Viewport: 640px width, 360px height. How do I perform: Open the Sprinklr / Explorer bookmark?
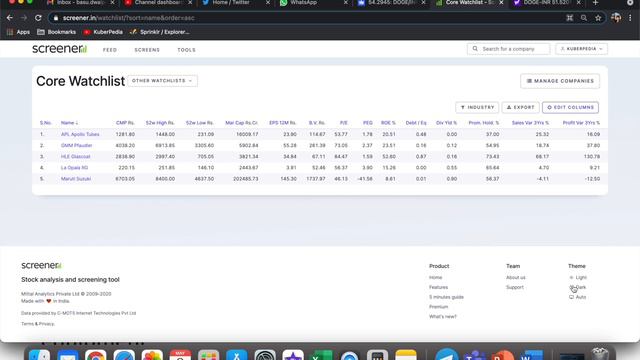pos(160,32)
